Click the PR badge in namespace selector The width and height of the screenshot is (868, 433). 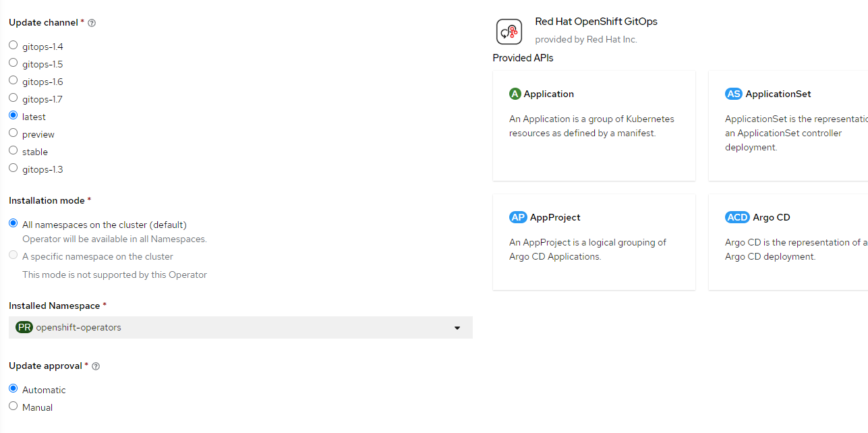pos(24,327)
